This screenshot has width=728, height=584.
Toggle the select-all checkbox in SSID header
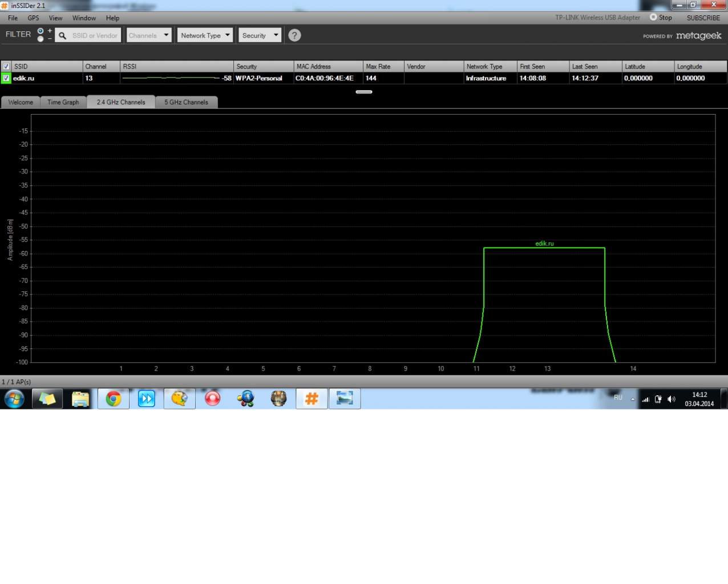[6, 67]
